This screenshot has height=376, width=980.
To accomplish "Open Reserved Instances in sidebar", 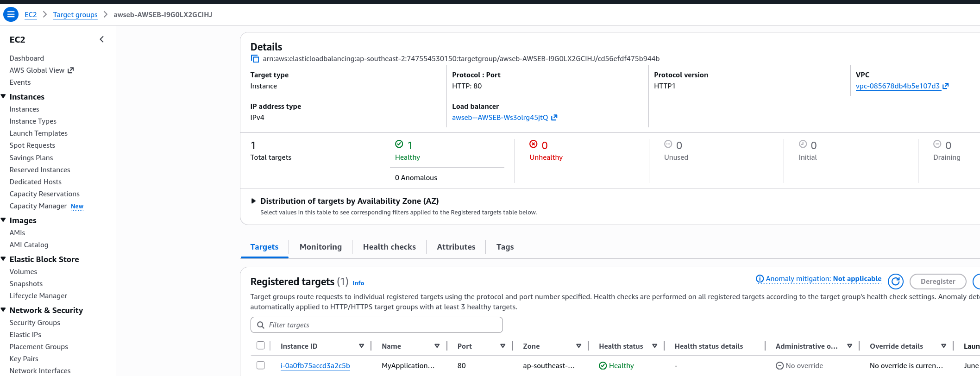I will point(40,169).
